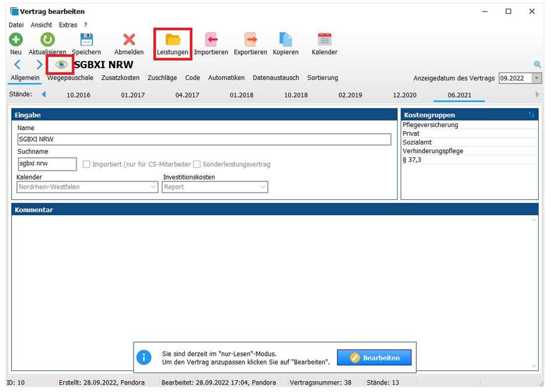Move Stände list forward with the right arrow
551x392 pixels.
pos(537,94)
